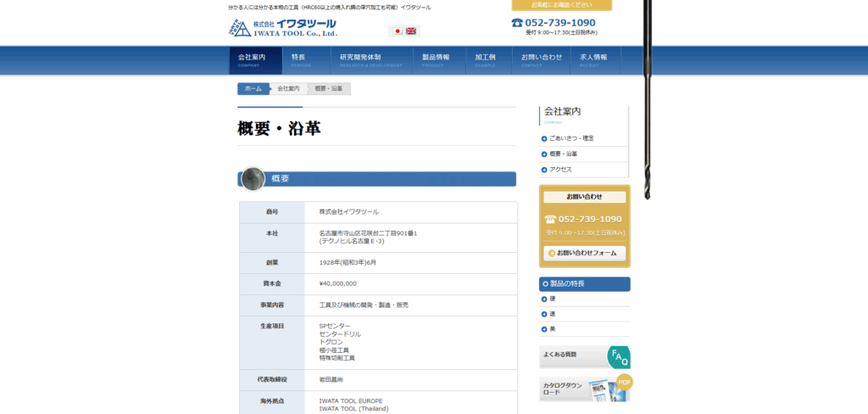Click the phone icon in the sidebar contact box

550,219
